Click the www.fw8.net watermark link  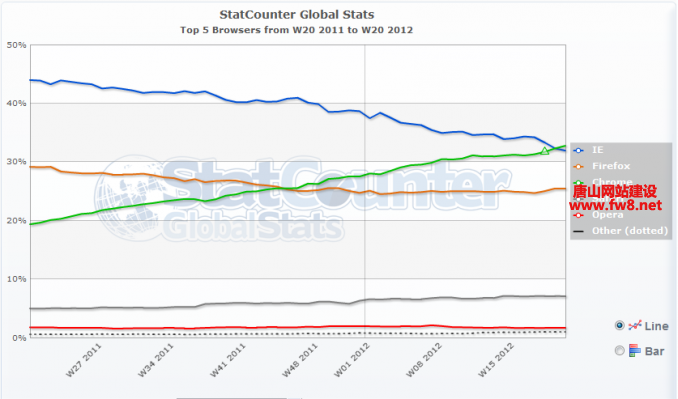click(x=615, y=204)
